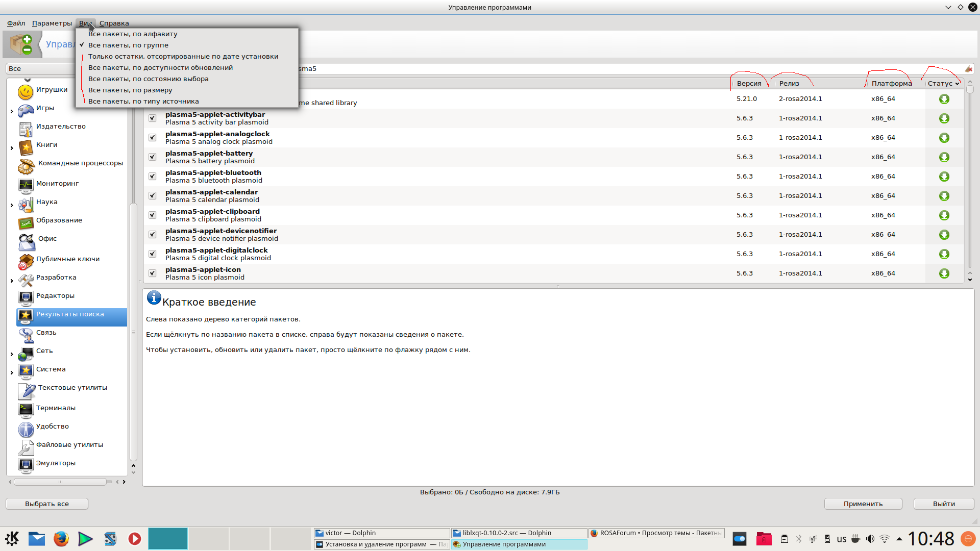Image resolution: width=980 pixels, height=551 pixels.
Task: Click the Мониторинг category icon
Action: point(26,185)
